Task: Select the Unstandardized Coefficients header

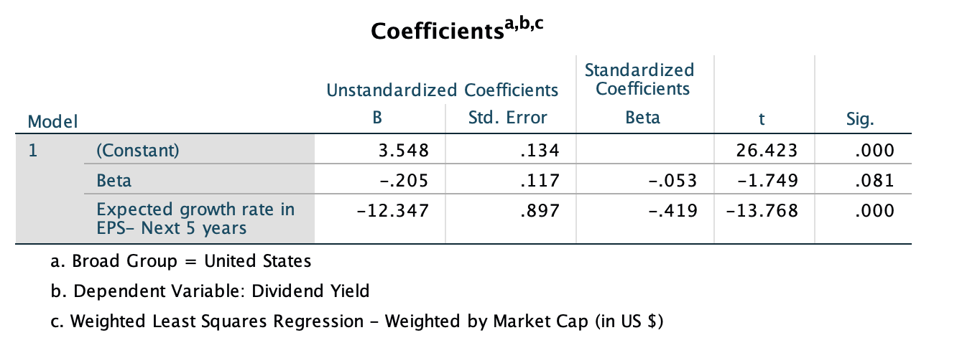Action: 442,90
